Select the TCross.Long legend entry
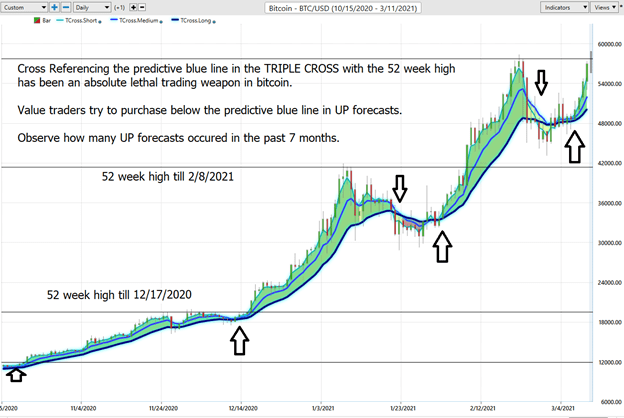The height and width of the screenshot is (418, 624). [x=192, y=21]
